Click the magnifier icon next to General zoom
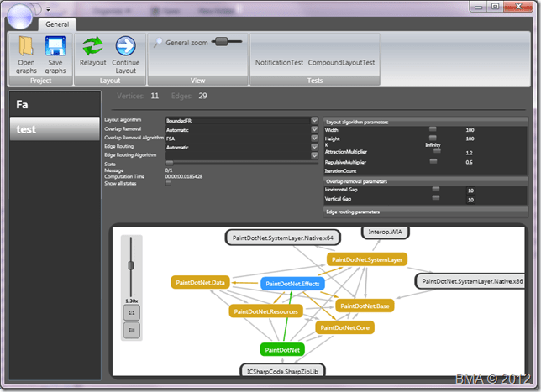The image size is (541, 392). [x=158, y=43]
